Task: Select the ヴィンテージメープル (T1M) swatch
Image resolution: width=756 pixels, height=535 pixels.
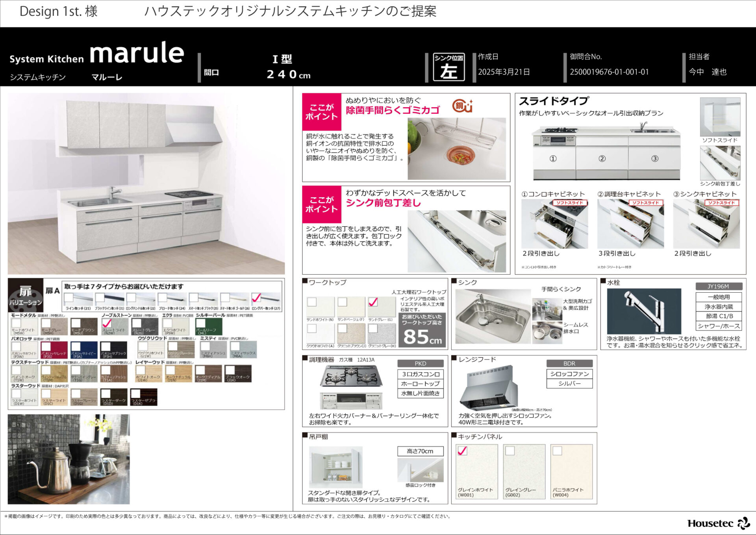Action: (54, 373)
